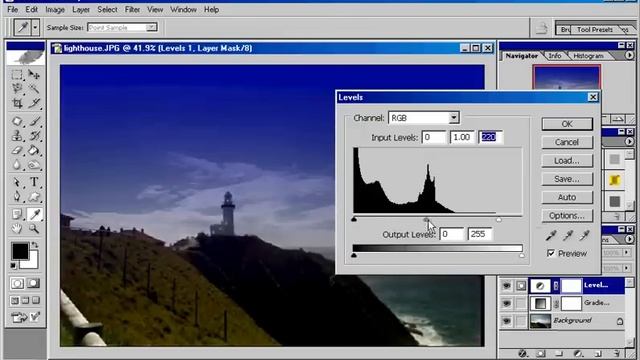Pick the set gray point eyedropper

[x=568, y=235]
